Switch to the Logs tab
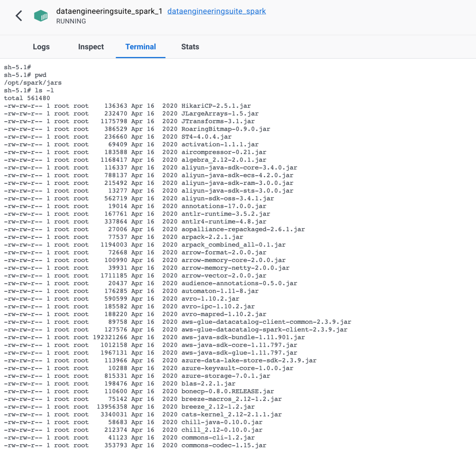 (41, 46)
